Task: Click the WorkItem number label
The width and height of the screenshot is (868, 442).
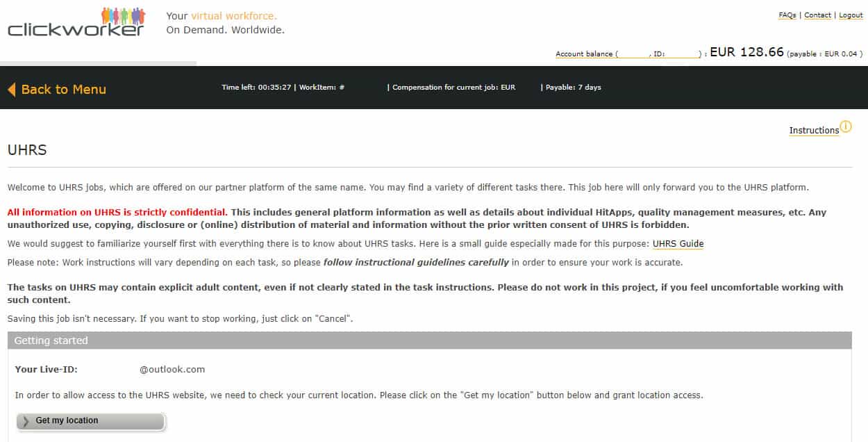Action: (x=322, y=88)
